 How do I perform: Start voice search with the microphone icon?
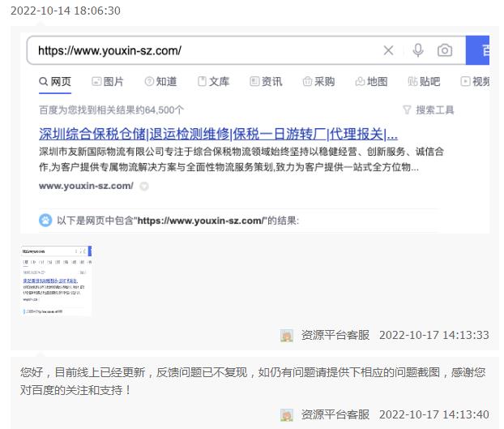pyautogui.click(x=418, y=50)
